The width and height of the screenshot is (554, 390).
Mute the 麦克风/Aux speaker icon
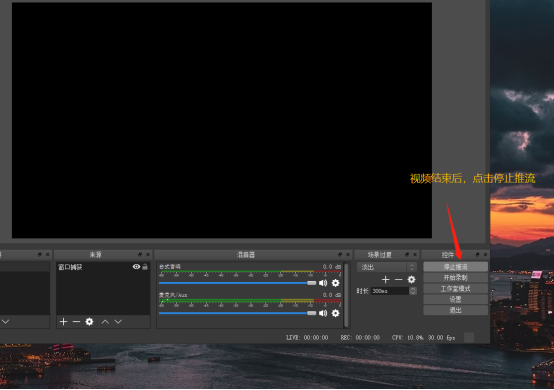[323, 313]
